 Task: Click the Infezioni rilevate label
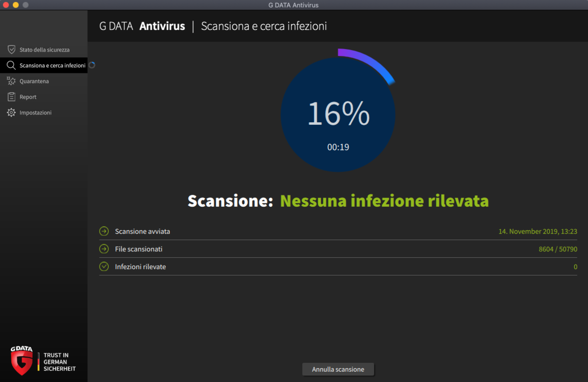[140, 267]
